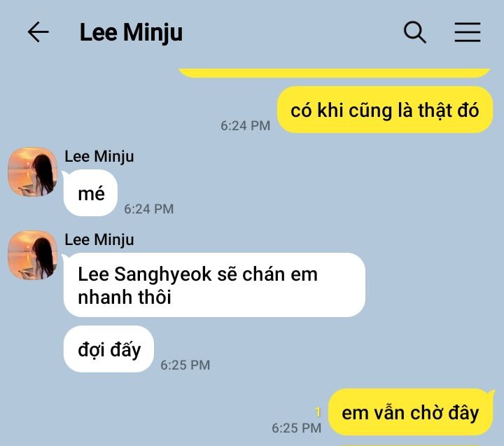The height and width of the screenshot is (446, 504).
Task: Tap the sender name above "Lee Sanghyeok" message
Action: click(x=99, y=240)
